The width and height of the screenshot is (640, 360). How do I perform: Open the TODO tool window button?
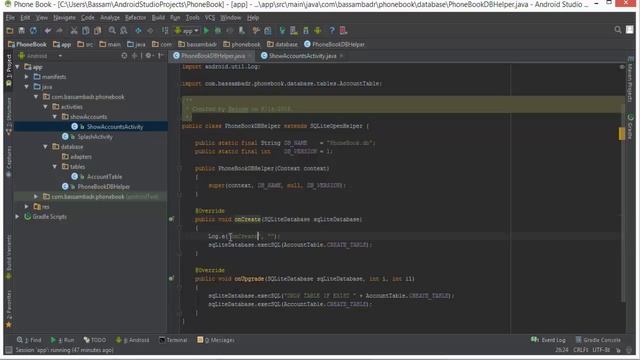(x=95, y=340)
